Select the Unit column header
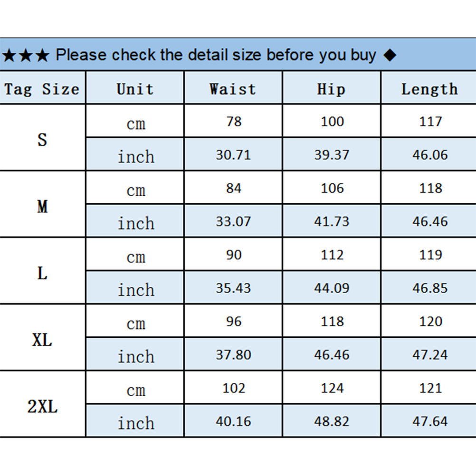This screenshot has width=476, height=476. [x=135, y=89]
